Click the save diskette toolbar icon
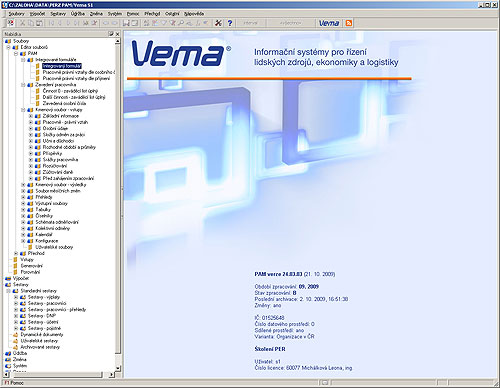 (x=126, y=23)
